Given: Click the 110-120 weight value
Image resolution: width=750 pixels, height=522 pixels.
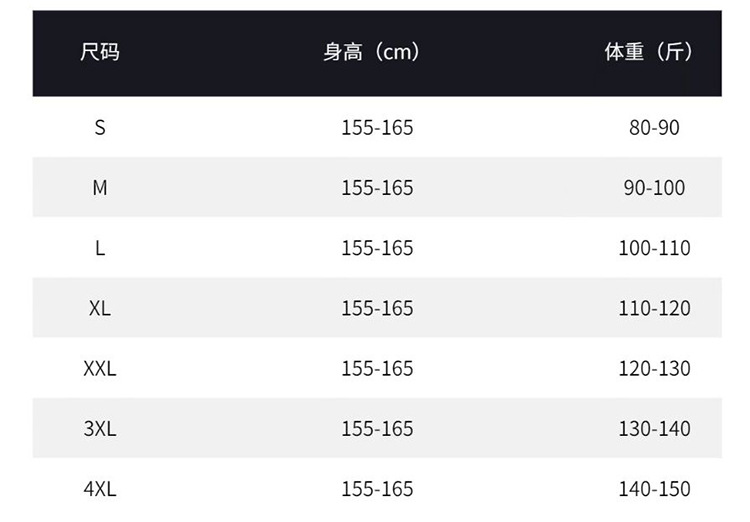Looking at the screenshot, I should point(654,308).
